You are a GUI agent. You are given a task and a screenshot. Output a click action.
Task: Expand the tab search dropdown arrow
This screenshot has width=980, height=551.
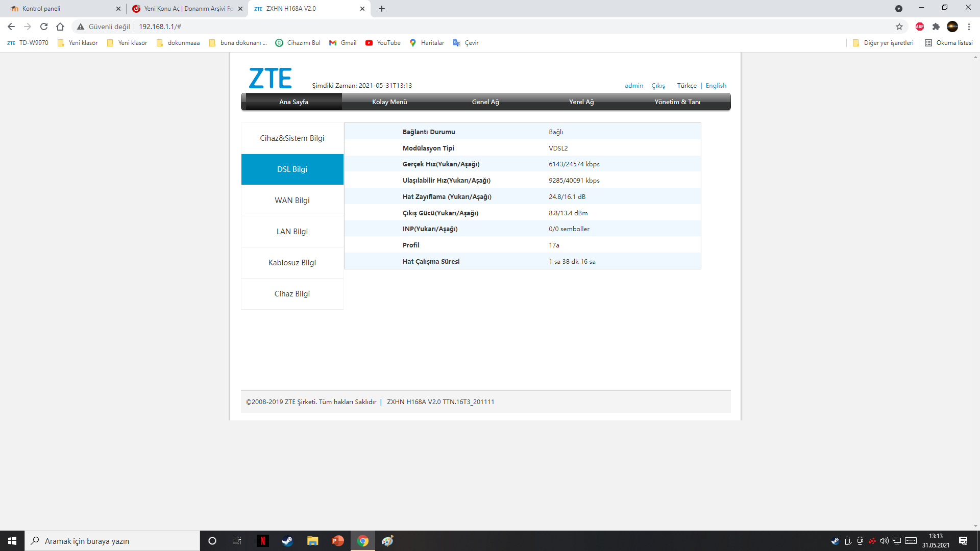pos(899,9)
